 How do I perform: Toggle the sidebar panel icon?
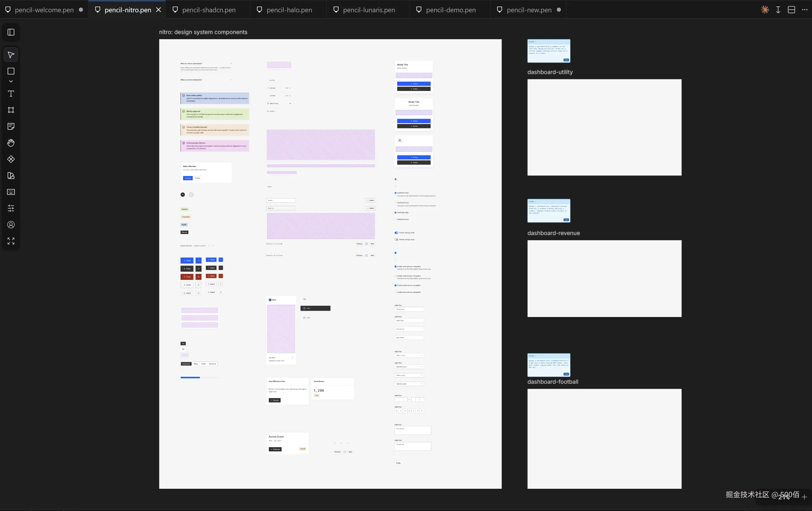point(11,32)
